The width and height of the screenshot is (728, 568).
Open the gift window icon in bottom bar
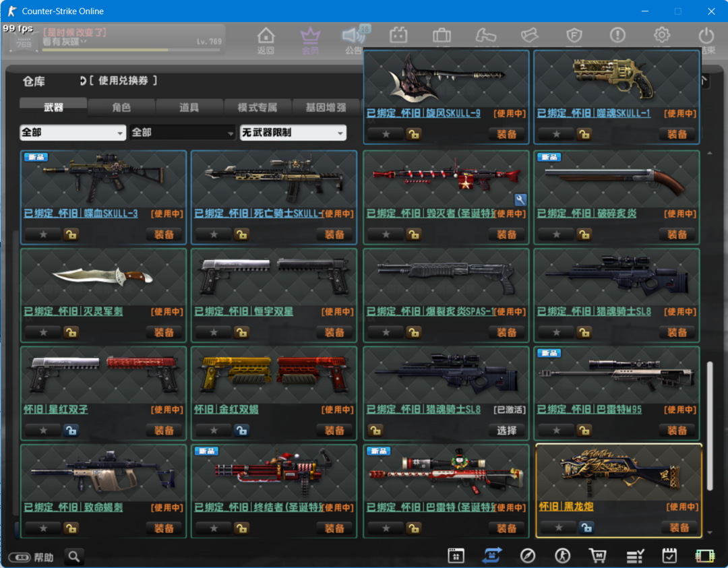click(x=456, y=555)
